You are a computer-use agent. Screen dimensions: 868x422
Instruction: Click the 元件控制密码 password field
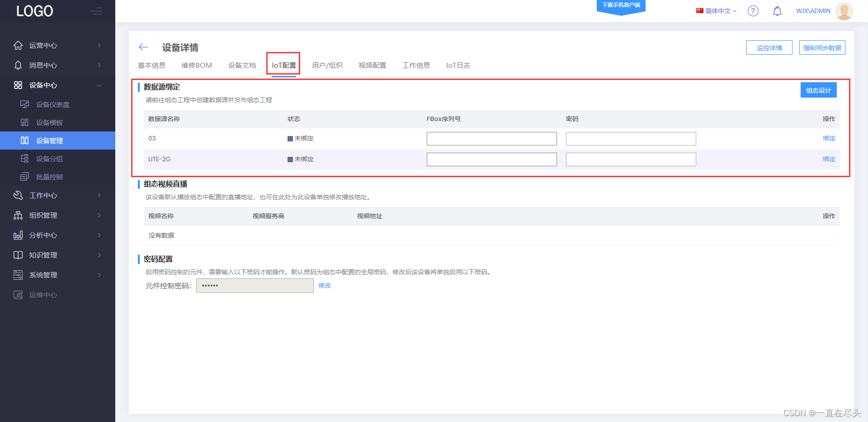click(255, 286)
